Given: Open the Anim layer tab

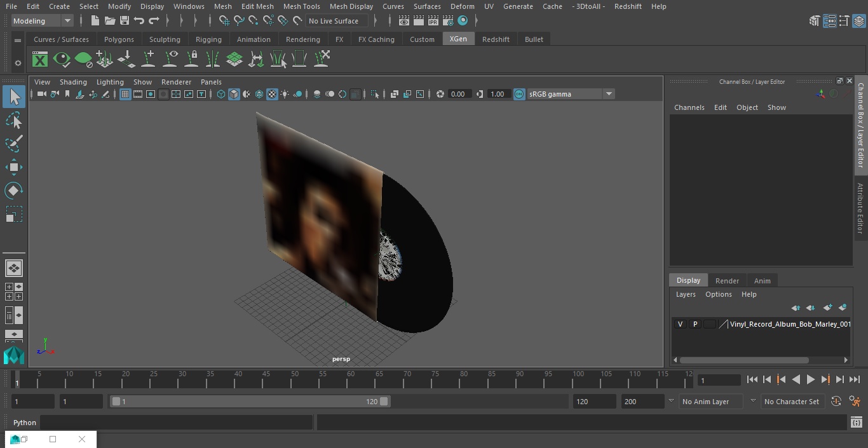Looking at the screenshot, I should click(x=762, y=281).
